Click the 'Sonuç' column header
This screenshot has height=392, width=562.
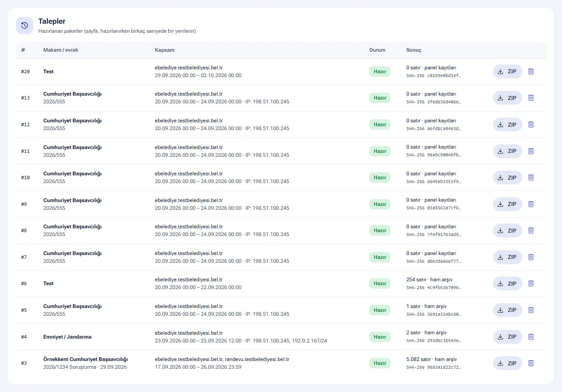click(x=414, y=50)
